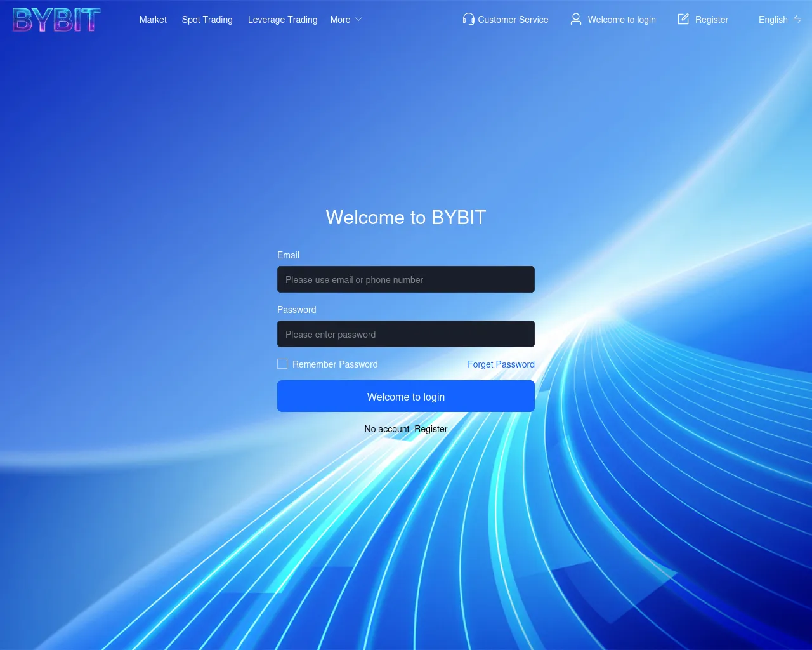Focus the email or phone number field
Image resolution: width=812 pixels, height=650 pixels.
pyautogui.click(x=406, y=279)
